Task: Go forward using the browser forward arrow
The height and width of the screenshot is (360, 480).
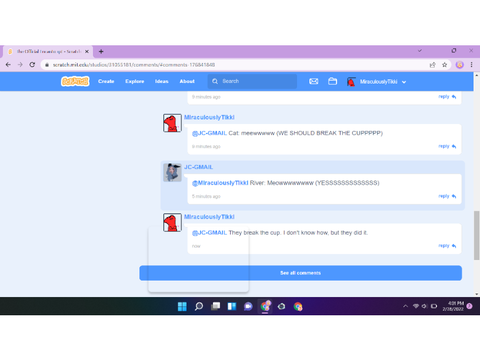Action: pos(20,65)
